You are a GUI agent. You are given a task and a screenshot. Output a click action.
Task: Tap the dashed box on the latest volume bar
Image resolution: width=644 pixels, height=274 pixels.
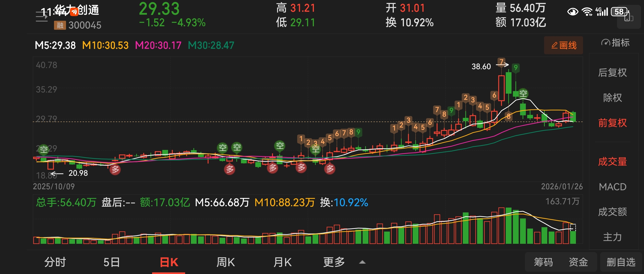tap(573, 227)
